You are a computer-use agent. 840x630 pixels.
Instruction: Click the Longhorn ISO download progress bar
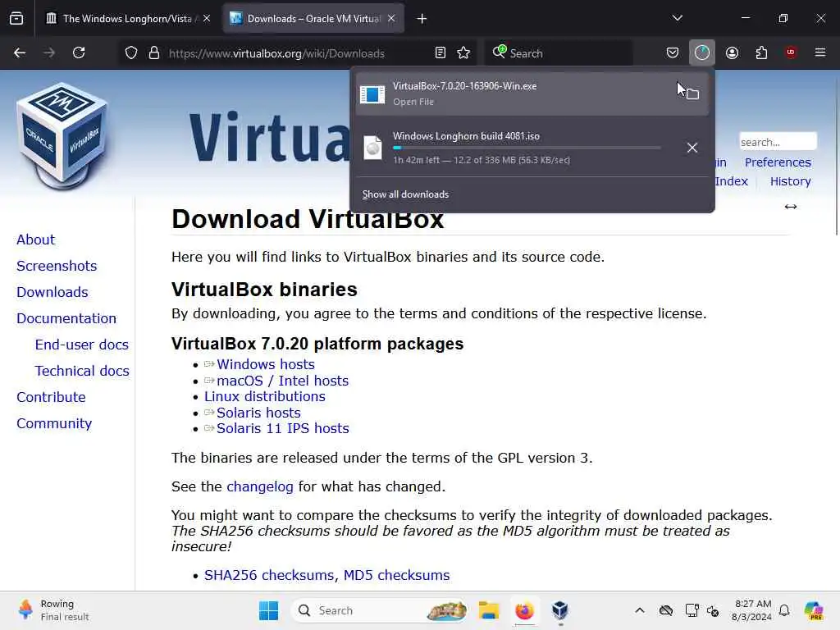coord(527,148)
